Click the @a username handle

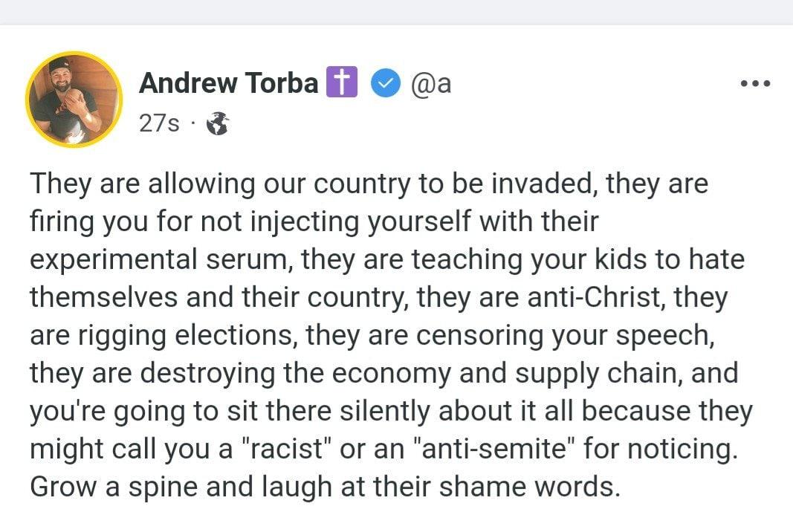tap(431, 83)
